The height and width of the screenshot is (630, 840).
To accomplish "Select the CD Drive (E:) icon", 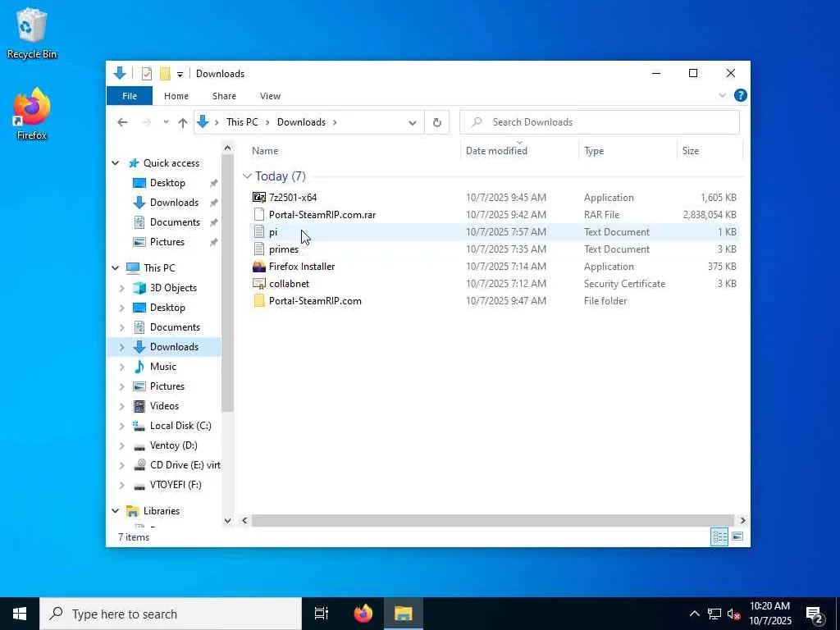I will 139,465.
